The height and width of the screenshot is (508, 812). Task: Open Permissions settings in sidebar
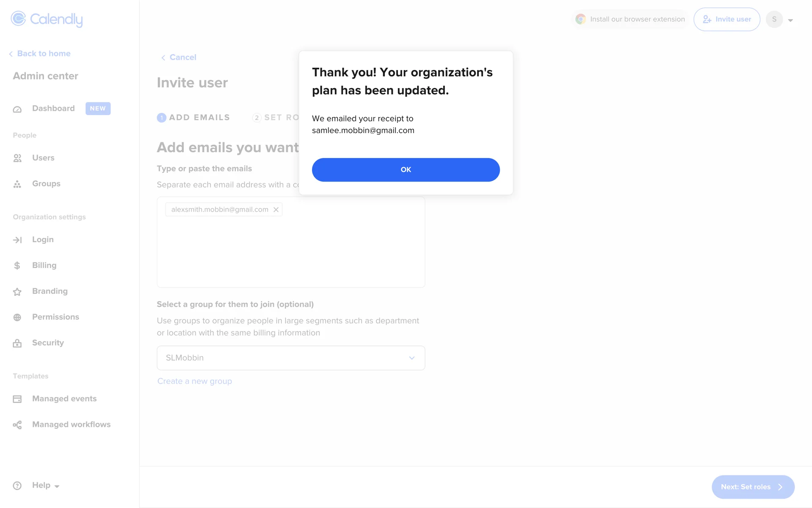pos(55,317)
